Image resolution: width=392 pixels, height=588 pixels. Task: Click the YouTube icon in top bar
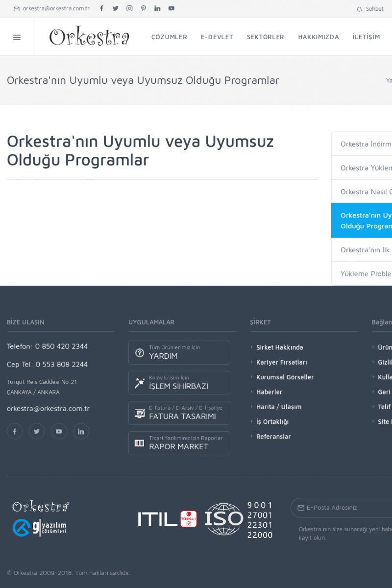coord(171,8)
